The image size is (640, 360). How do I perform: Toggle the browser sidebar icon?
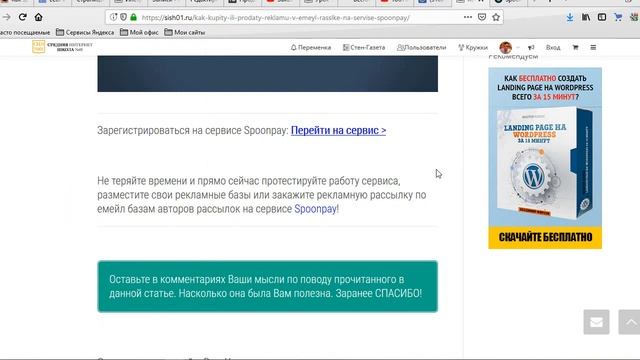point(602,17)
